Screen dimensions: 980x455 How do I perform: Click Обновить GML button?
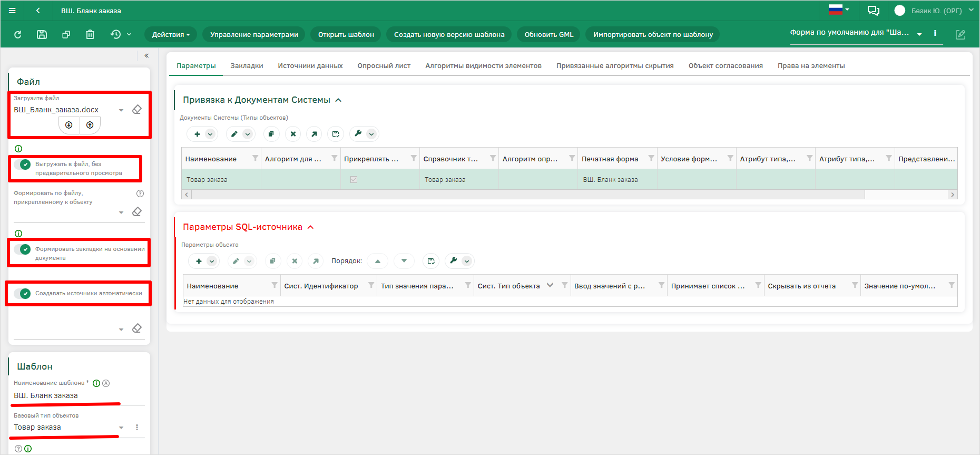pyautogui.click(x=548, y=34)
